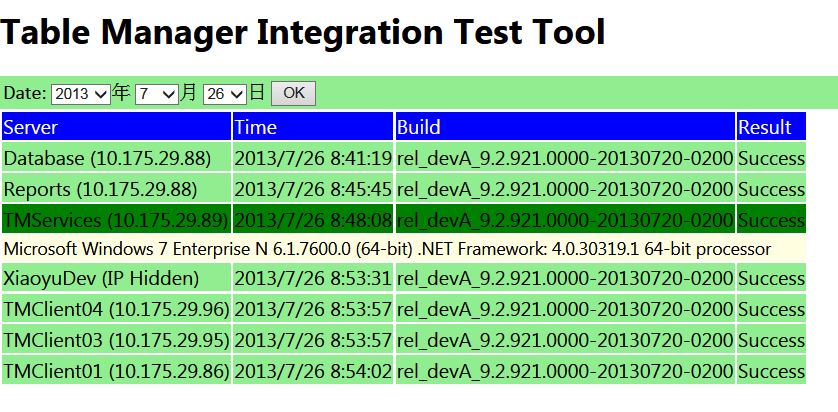Screen dimensions: 838x412
Task: Open the day dropdown showing 26
Action: 224,93
